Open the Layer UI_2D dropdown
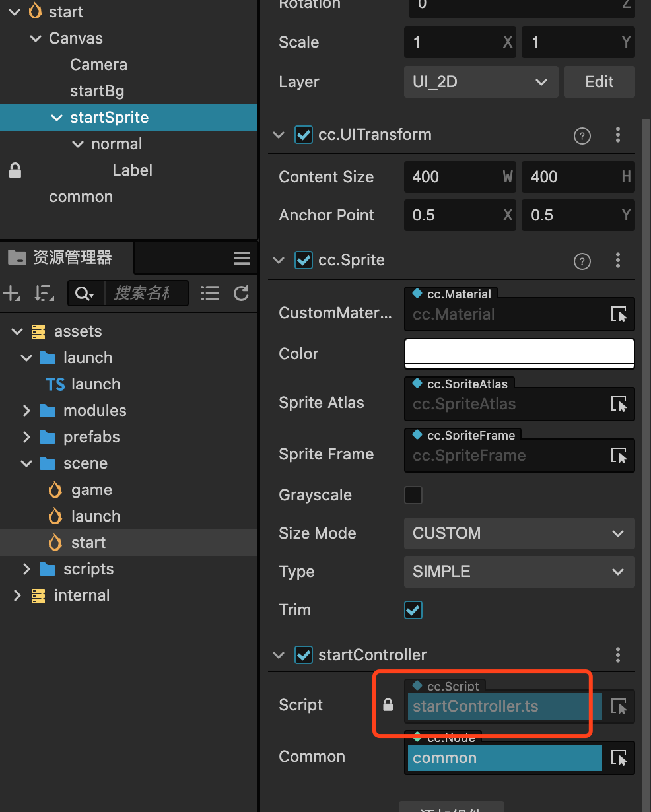Viewport: 651px width, 812px height. pos(481,82)
